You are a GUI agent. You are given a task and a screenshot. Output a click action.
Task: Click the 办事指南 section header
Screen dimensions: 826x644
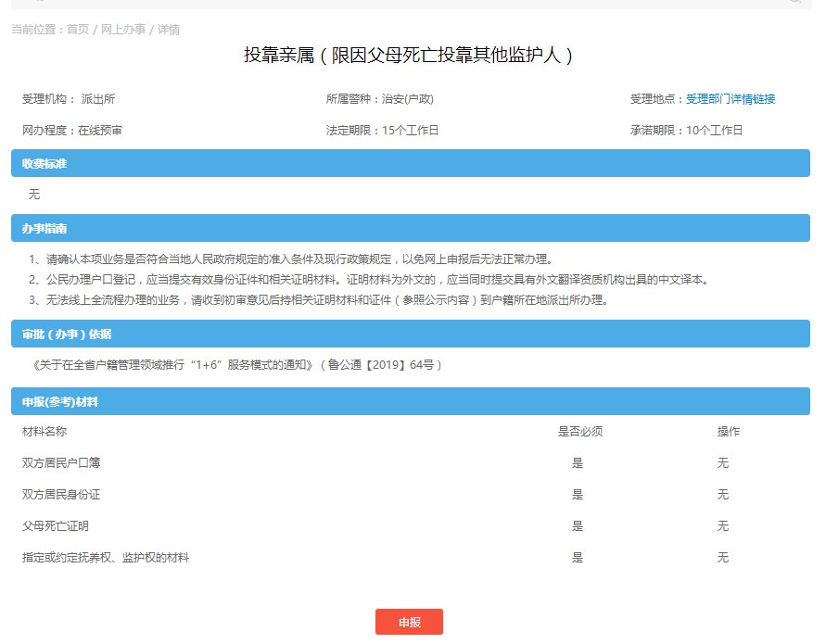click(x=45, y=228)
